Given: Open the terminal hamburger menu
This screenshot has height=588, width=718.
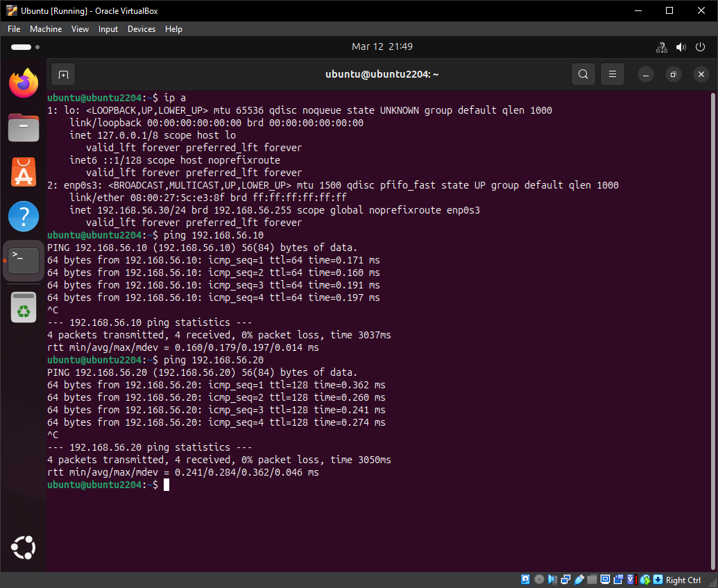Looking at the screenshot, I should 612,73.
